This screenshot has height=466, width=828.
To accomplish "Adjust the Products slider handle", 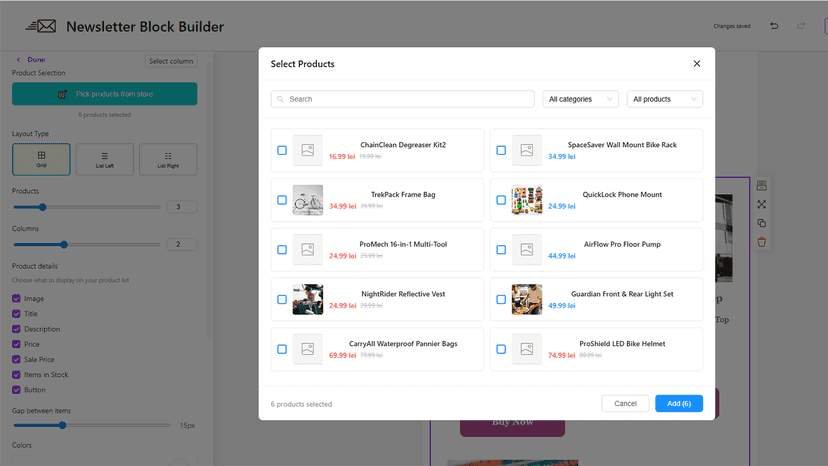I will [x=42, y=207].
